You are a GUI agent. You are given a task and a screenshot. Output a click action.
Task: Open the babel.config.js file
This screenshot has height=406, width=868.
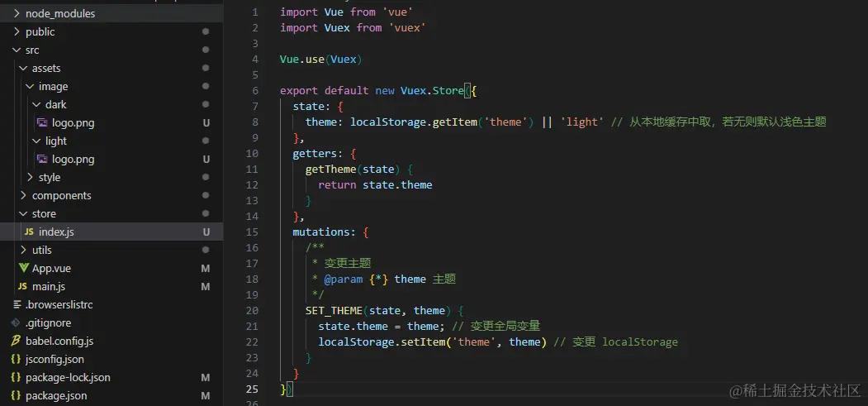[59, 342]
